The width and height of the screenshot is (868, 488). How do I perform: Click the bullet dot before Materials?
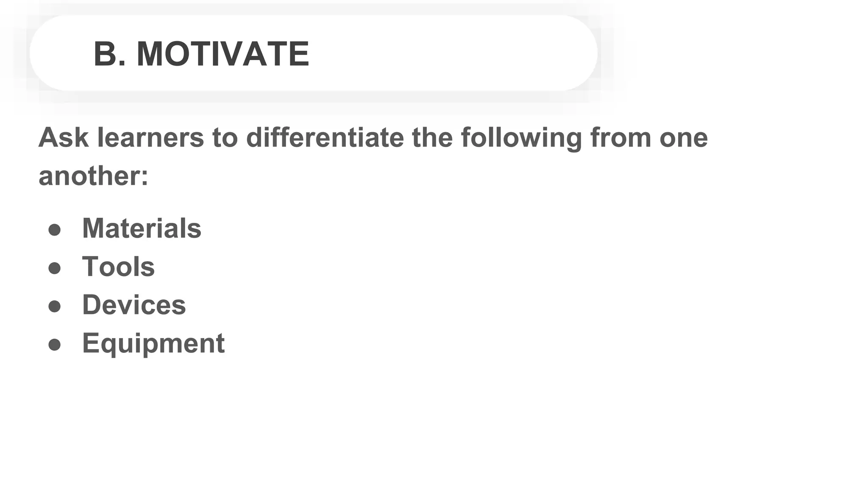pyautogui.click(x=54, y=230)
